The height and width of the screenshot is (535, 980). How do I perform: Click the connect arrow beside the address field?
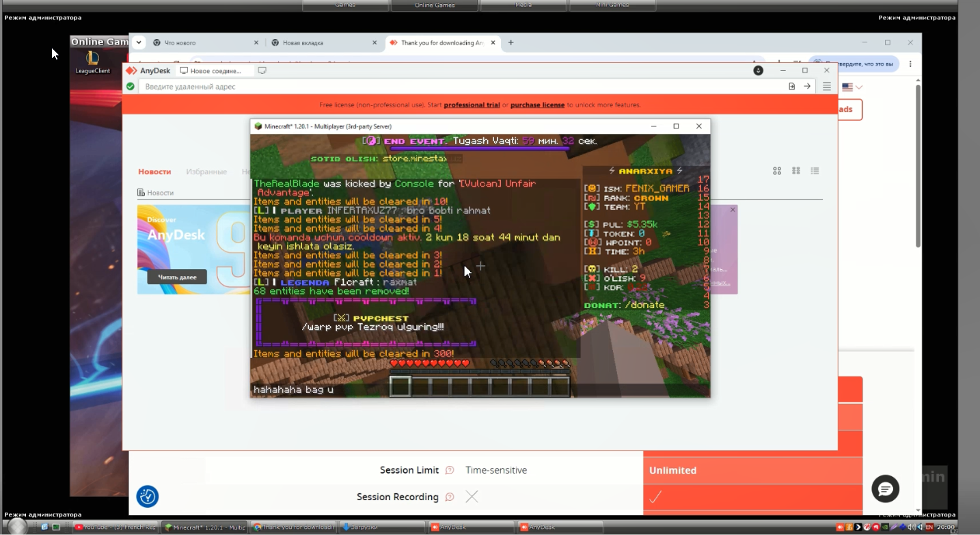(807, 86)
